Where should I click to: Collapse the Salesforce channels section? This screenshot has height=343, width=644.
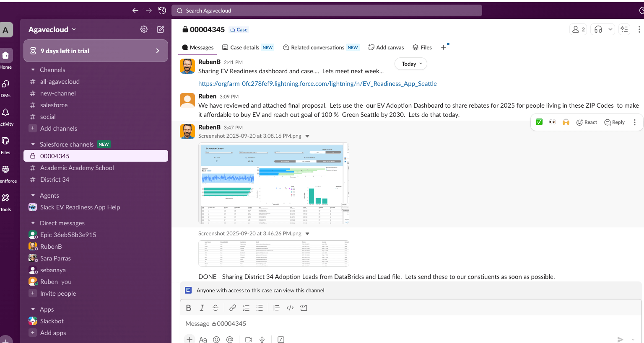pyautogui.click(x=33, y=144)
